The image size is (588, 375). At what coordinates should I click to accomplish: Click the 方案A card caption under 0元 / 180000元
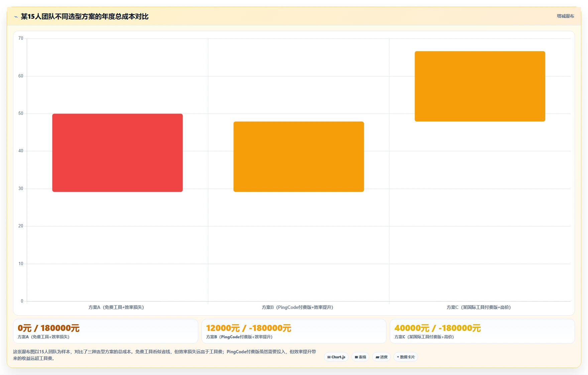click(x=43, y=337)
